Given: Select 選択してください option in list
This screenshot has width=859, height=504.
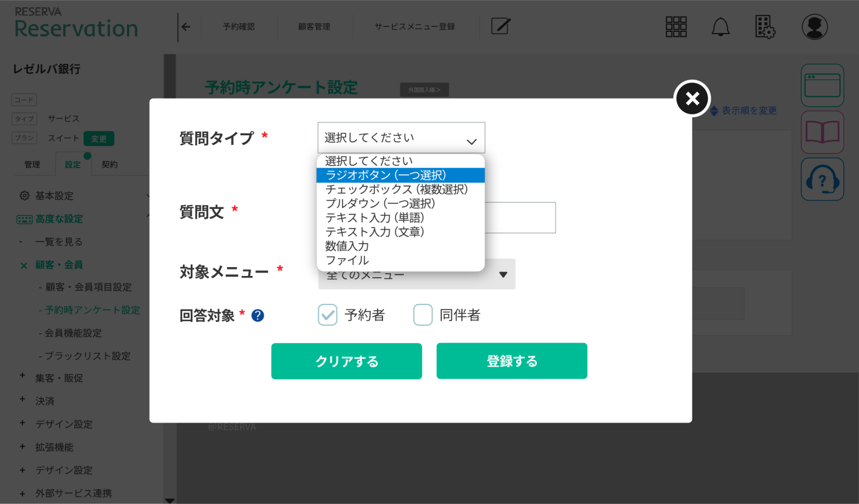Looking at the screenshot, I should point(400,161).
